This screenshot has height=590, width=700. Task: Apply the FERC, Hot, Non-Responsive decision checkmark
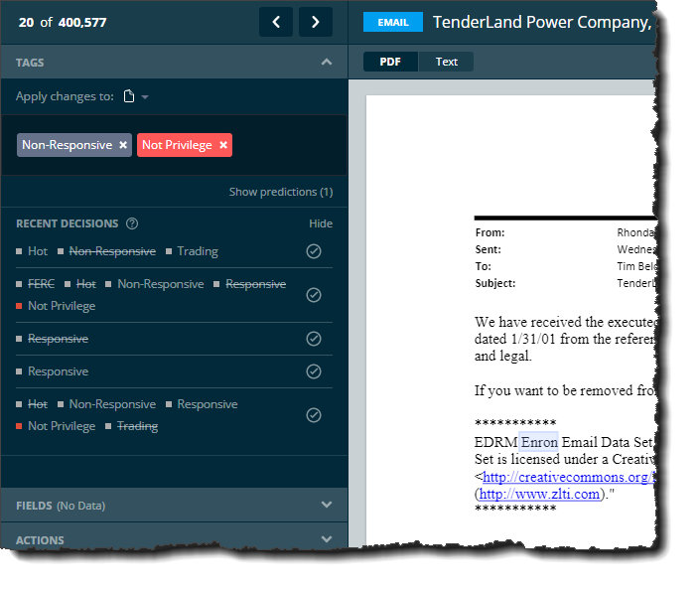point(314,295)
